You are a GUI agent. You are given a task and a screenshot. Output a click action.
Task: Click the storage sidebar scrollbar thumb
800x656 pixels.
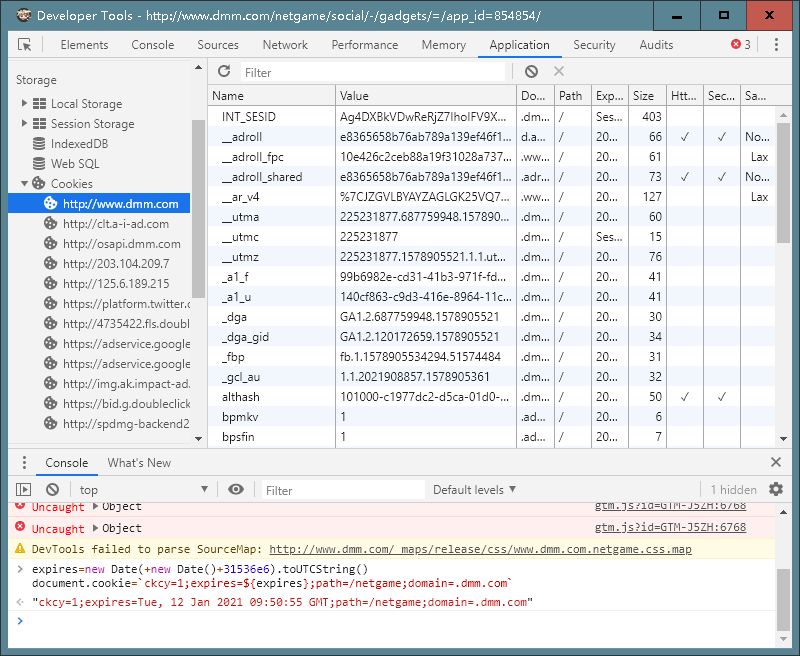[x=198, y=208]
